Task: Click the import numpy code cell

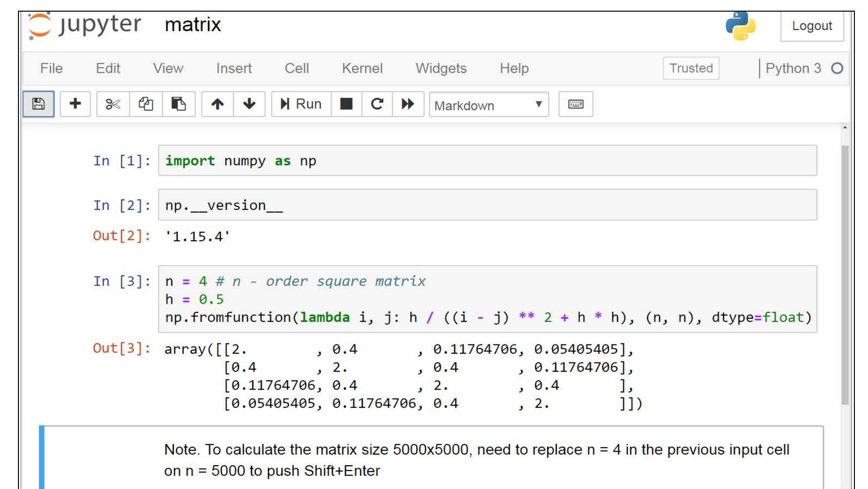Action: pyautogui.click(x=487, y=161)
